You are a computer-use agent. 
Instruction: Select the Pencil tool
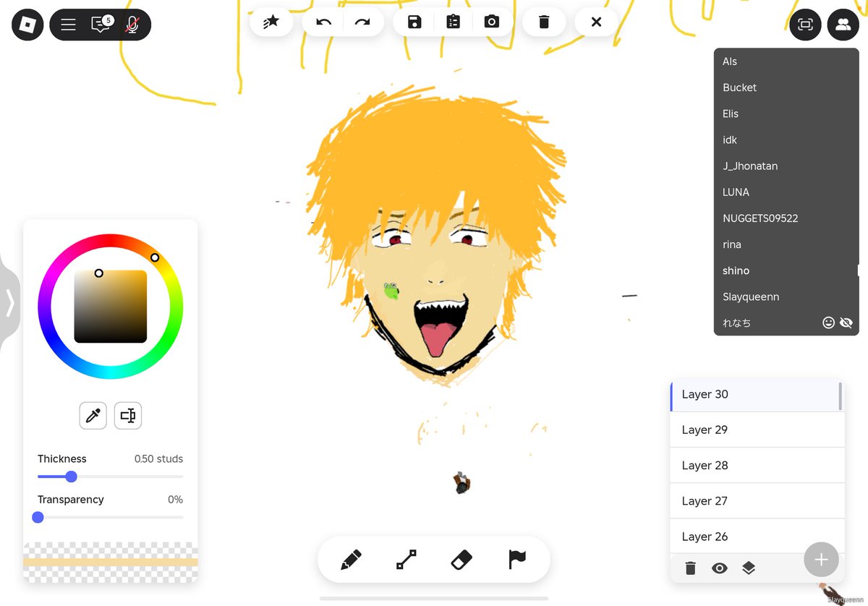pyautogui.click(x=351, y=560)
